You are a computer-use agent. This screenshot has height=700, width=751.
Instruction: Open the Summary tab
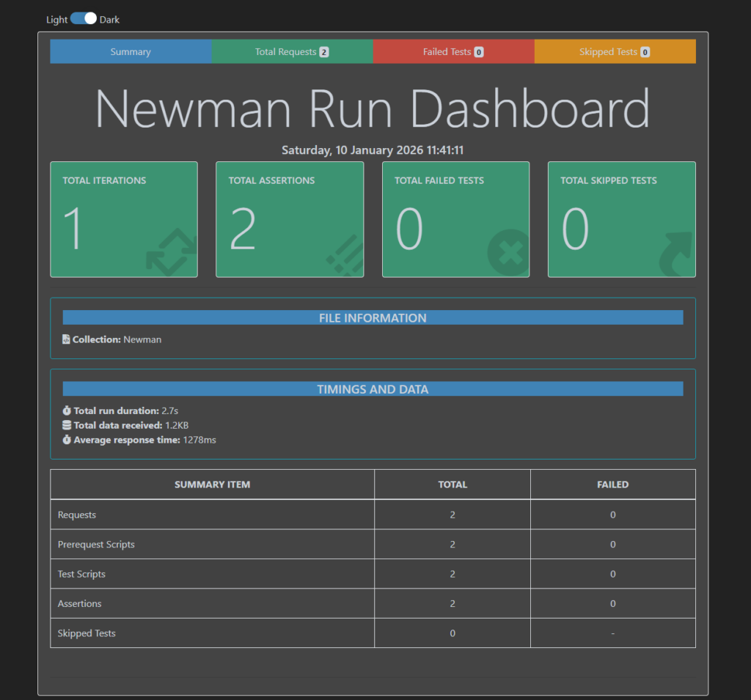tap(131, 52)
